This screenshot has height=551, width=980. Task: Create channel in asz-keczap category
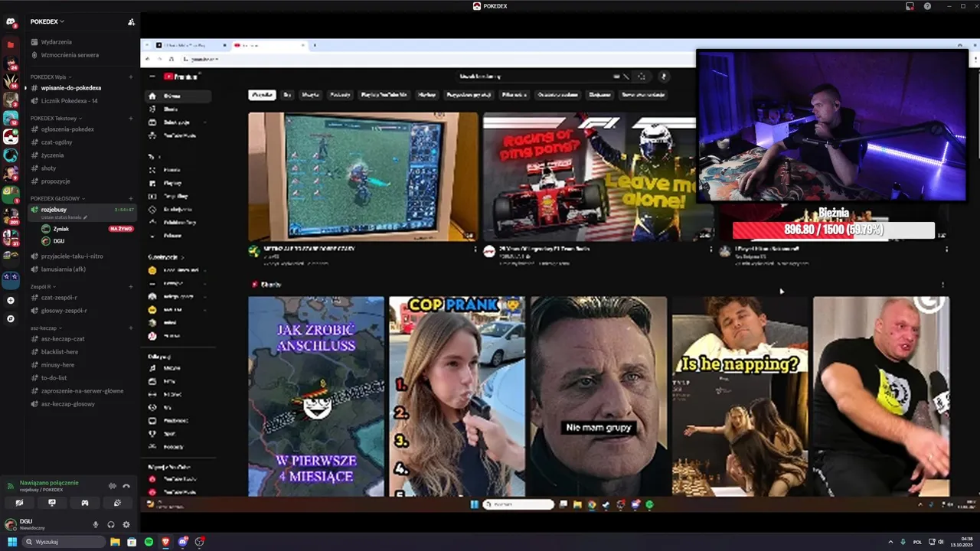coord(131,328)
